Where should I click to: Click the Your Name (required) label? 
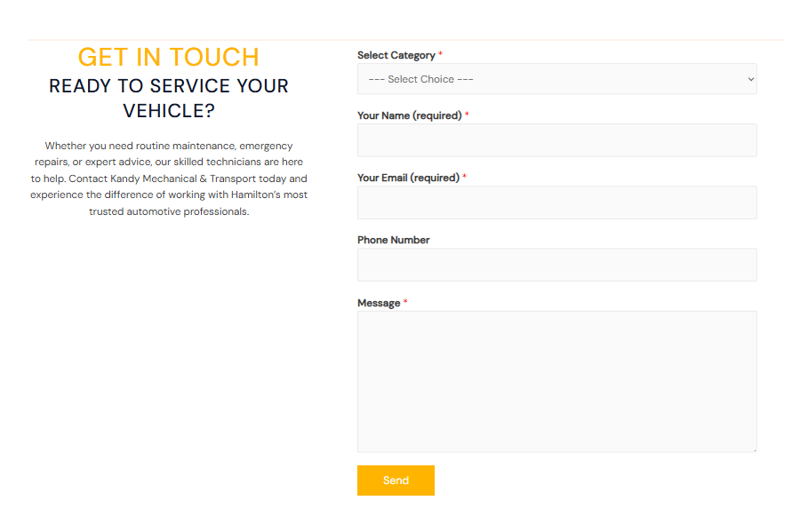click(409, 115)
